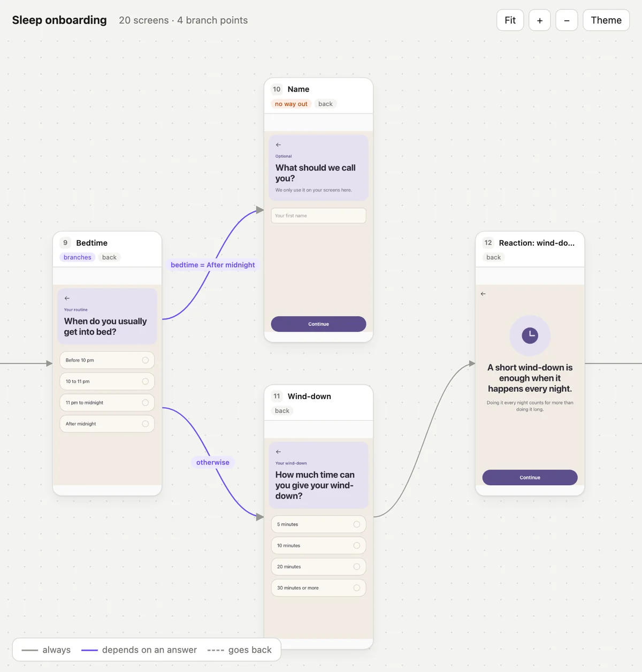
Task: Choose '30 minutes or more' option
Action: click(x=318, y=588)
